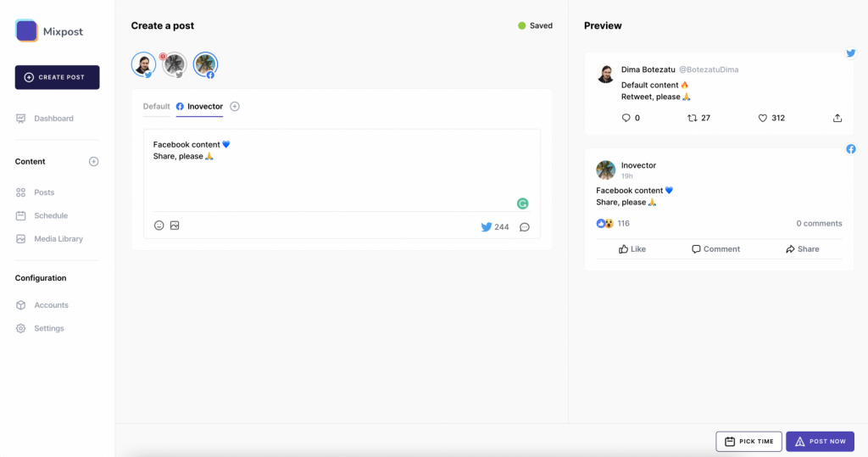Click into the post content text area

[x=342, y=170]
